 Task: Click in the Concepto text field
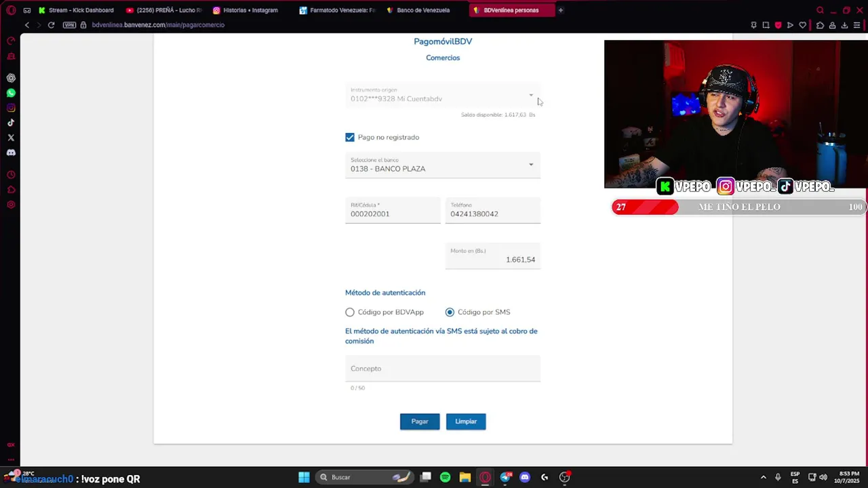[x=443, y=369]
